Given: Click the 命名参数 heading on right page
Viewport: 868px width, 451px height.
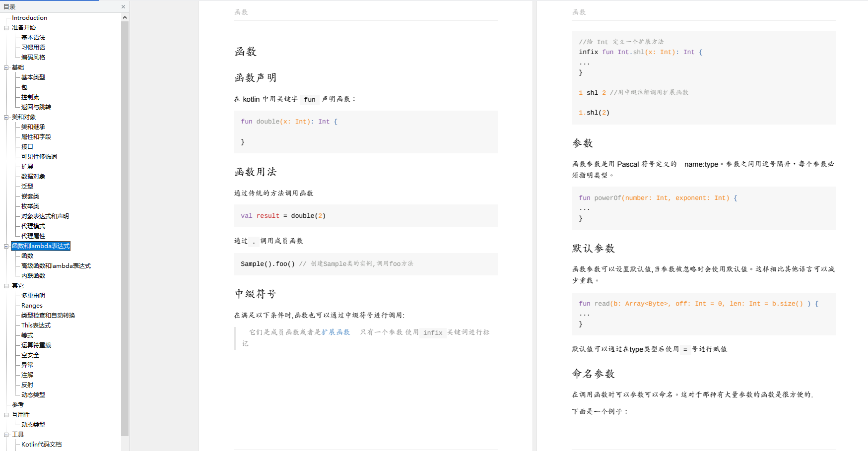Looking at the screenshot, I should 594,374.
